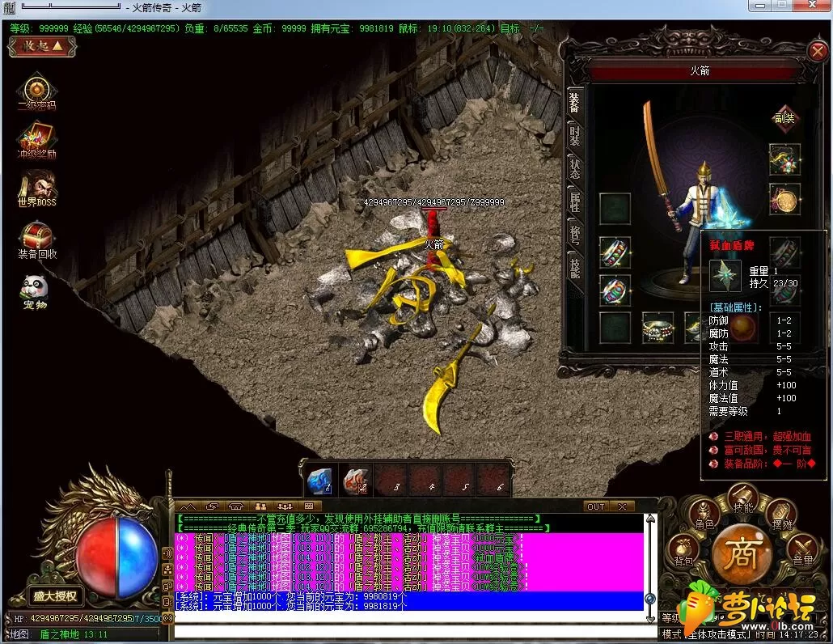The width and height of the screenshot is (833, 644).
Task: Click the 金币: 99999 status text
Action: pyautogui.click(x=279, y=28)
